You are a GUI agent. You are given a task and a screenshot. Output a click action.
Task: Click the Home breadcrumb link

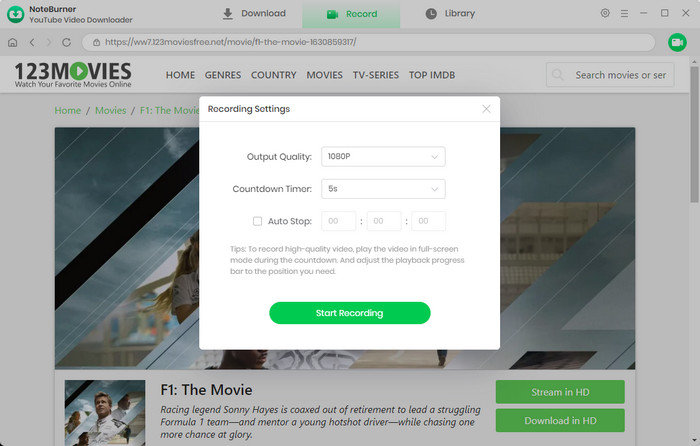pos(68,110)
